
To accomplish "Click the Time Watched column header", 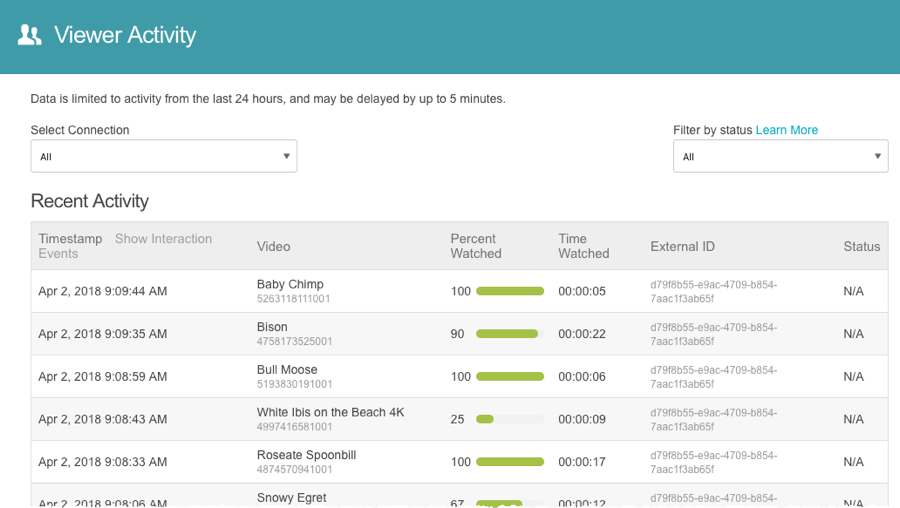I will point(583,246).
